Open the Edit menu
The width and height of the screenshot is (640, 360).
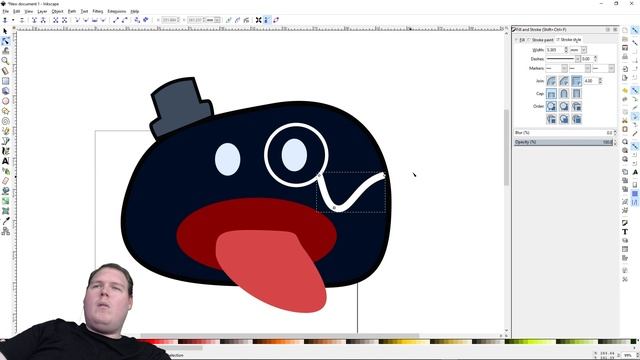(16, 11)
